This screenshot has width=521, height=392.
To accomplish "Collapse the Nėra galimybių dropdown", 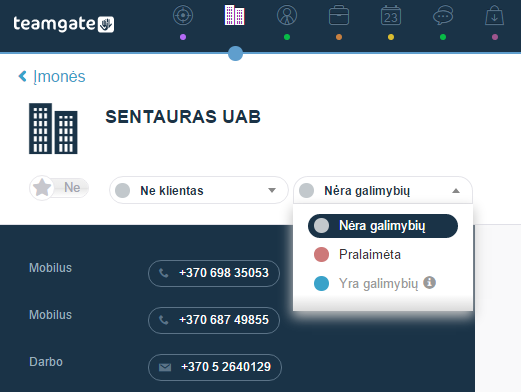I will (383, 190).
